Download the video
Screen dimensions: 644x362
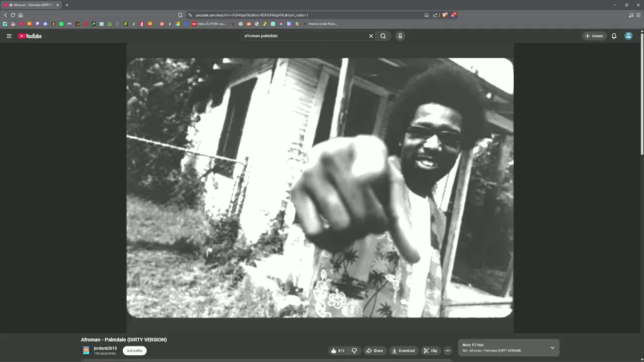pyautogui.click(x=404, y=350)
